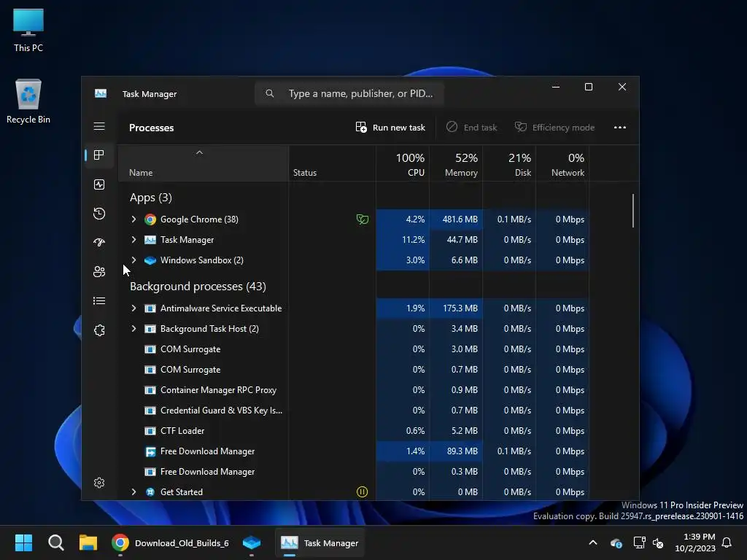The width and height of the screenshot is (747, 560).
Task: Click the 481.6 MB memory cell for Chrome
Action: (x=456, y=219)
